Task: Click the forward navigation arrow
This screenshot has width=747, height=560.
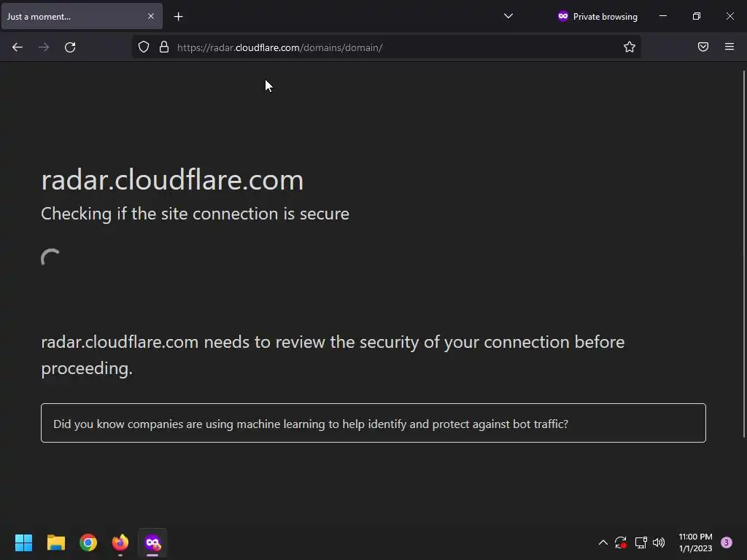Action: click(x=44, y=47)
